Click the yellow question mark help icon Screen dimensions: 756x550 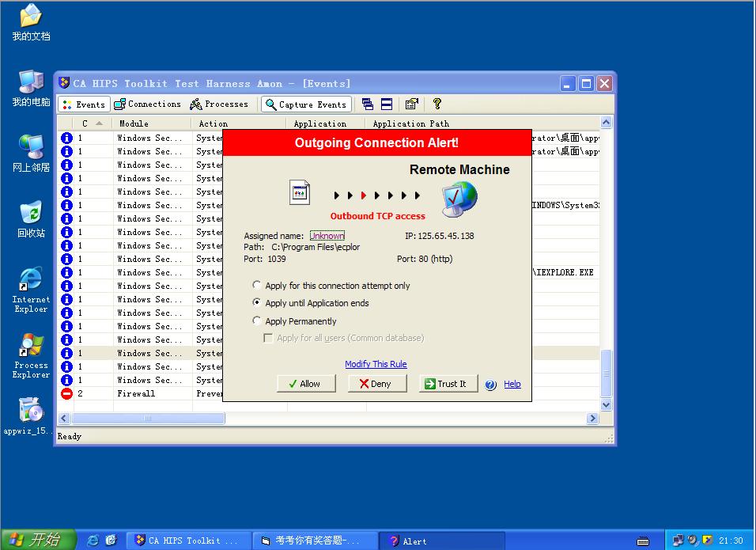(x=437, y=104)
